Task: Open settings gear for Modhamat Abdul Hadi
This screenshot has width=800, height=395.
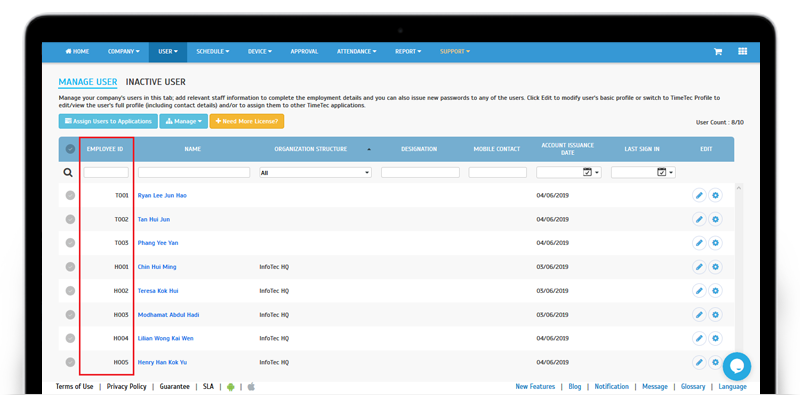Action: coord(715,315)
